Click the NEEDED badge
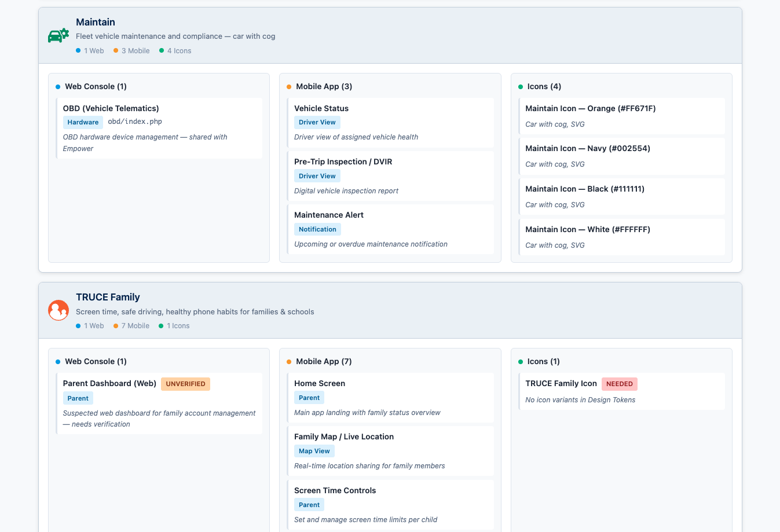Screen dimensions: 780x532 tap(620, 384)
